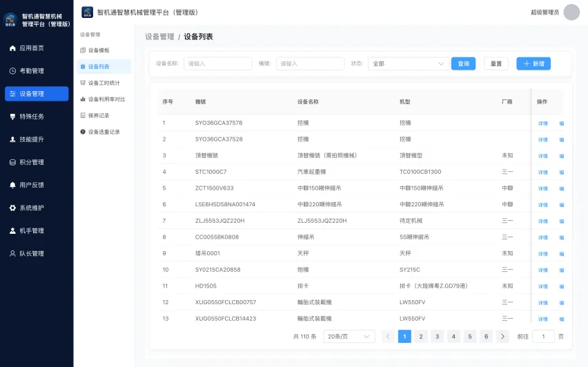Click cell 汽車起重機
Screen dimensions: 588x367
(312, 172)
